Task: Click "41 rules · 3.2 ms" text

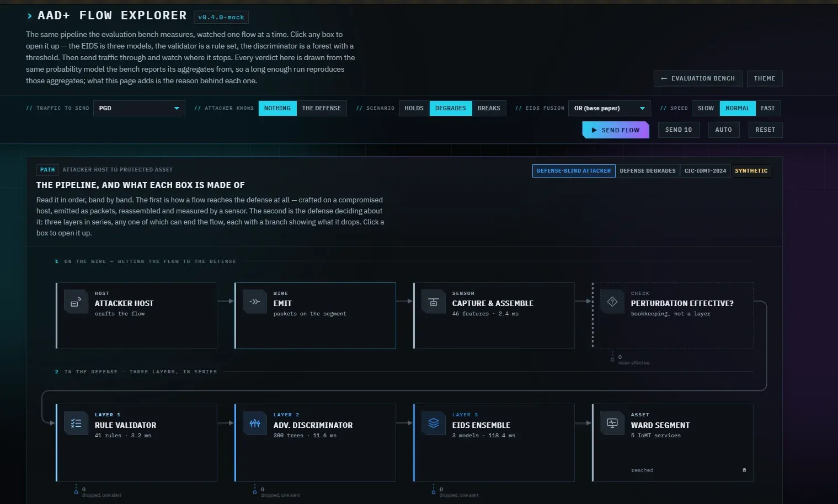Action: click(x=122, y=436)
